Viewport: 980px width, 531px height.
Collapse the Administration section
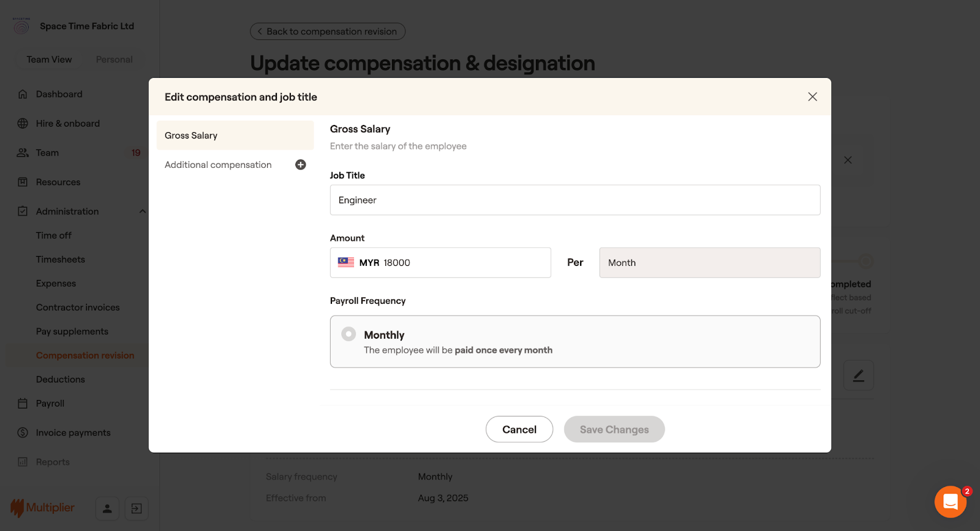click(142, 211)
